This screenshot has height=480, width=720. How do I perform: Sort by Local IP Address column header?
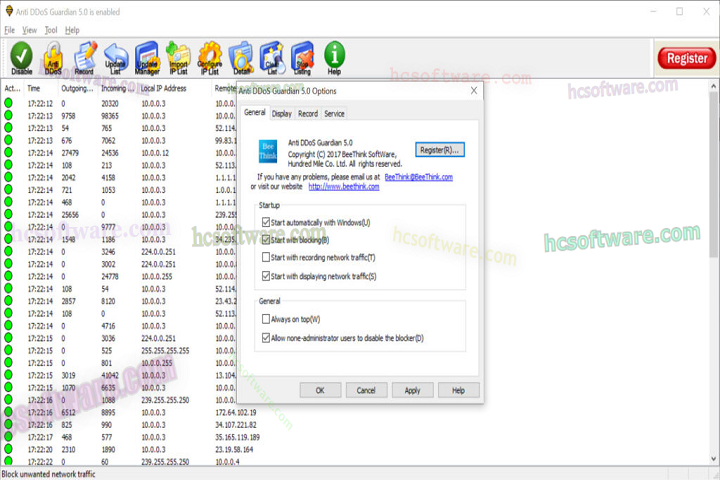click(174, 88)
